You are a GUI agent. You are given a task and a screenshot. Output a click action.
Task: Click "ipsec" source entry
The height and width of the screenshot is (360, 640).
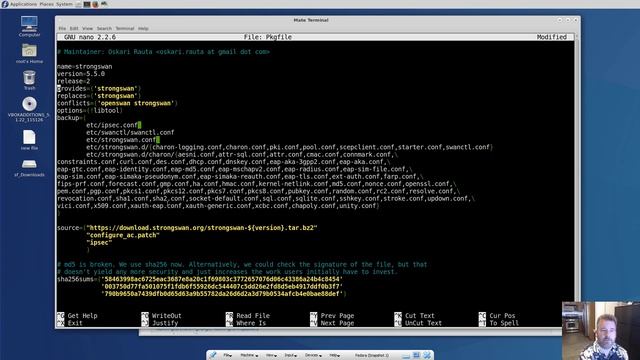pos(99,242)
